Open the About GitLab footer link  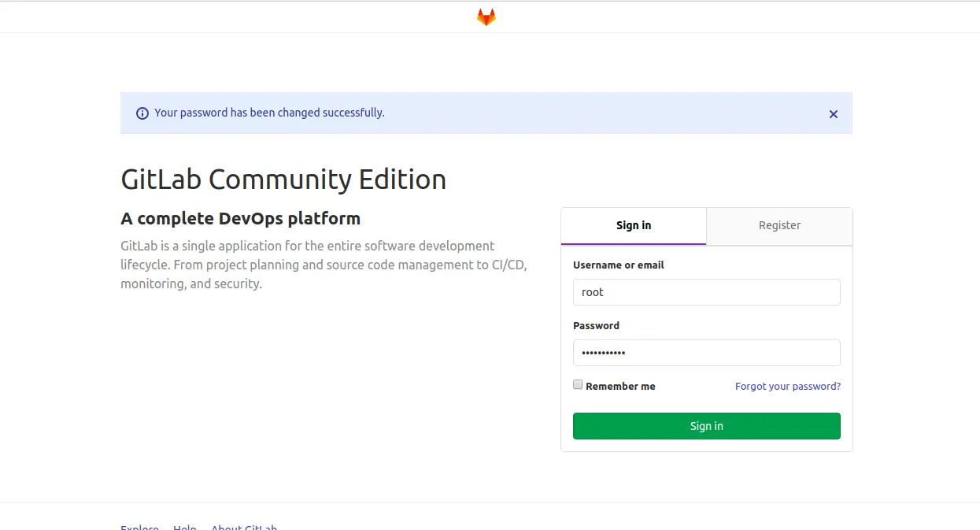point(244,527)
